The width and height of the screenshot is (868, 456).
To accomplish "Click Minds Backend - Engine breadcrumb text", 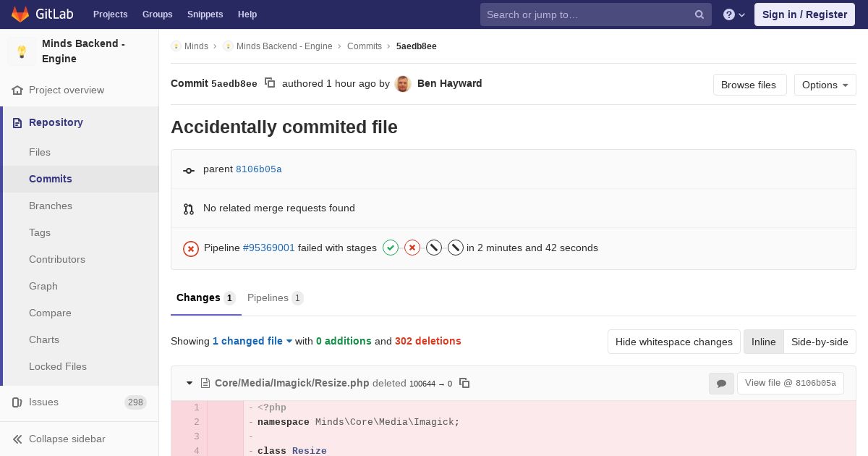I will [x=284, y=46].
